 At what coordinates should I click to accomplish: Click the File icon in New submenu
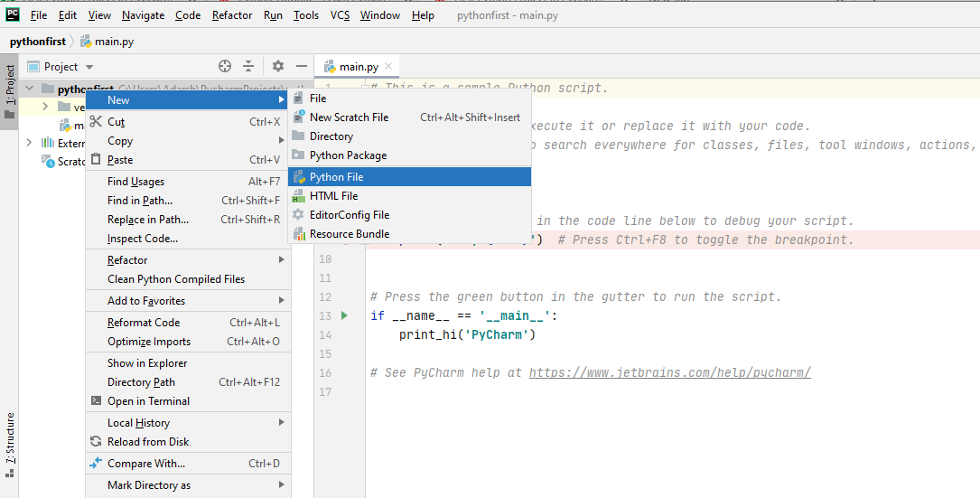point(299,99)
